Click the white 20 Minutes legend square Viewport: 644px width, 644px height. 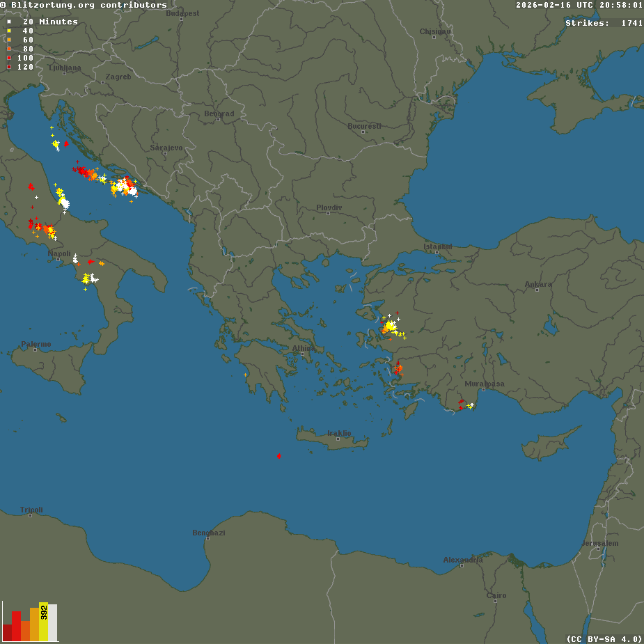[9, 22]
